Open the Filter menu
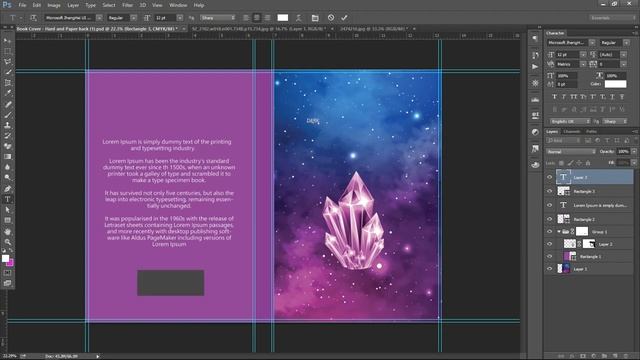The height and width of the screenshot is (360, 640). (x=127, y=5)
